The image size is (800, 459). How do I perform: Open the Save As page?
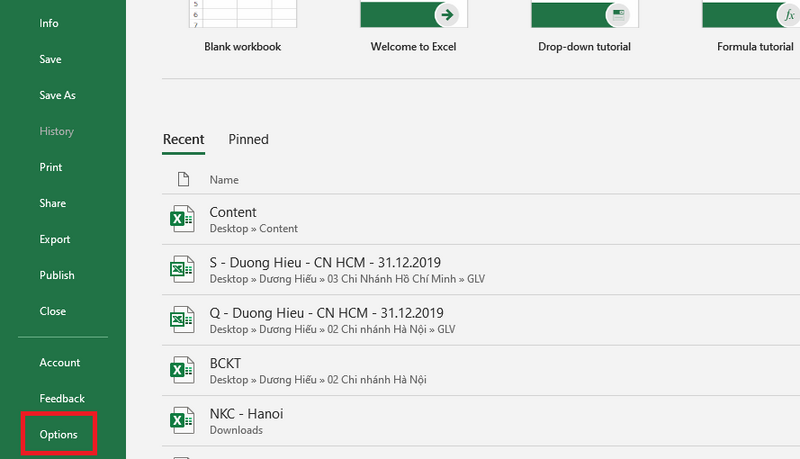click(x=57, y=95)
